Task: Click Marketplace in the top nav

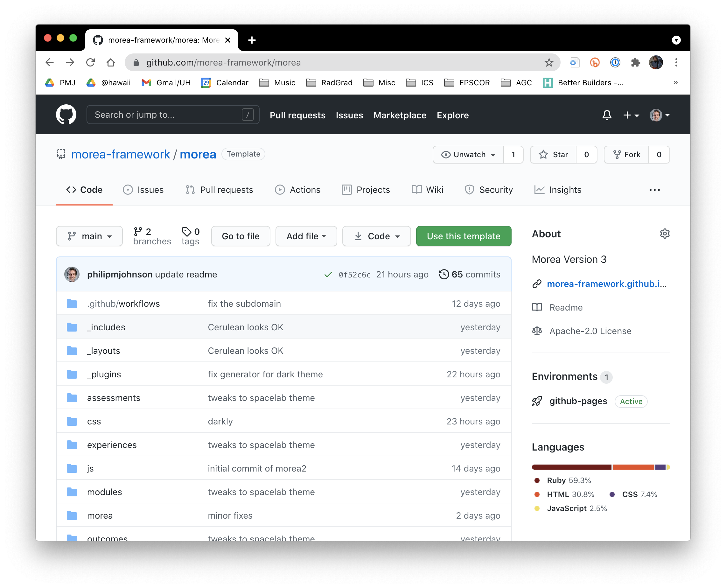Action: [x=400, y=115]
